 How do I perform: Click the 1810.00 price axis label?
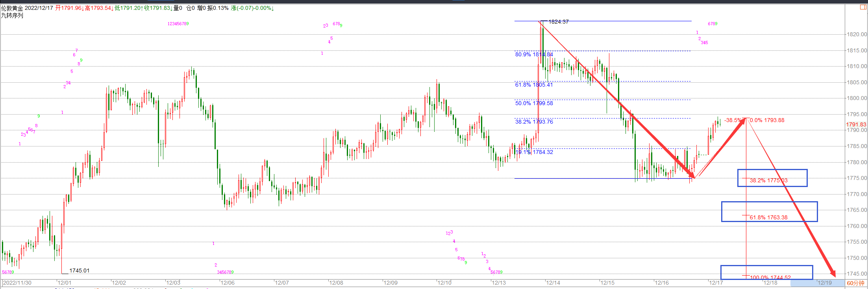pyautogui.click(x=857, y=66)
